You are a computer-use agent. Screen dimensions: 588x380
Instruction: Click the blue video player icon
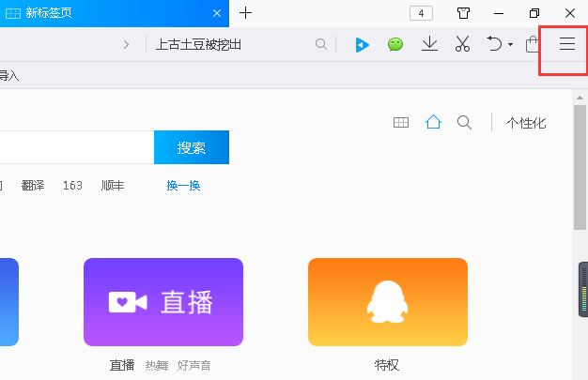363,45
